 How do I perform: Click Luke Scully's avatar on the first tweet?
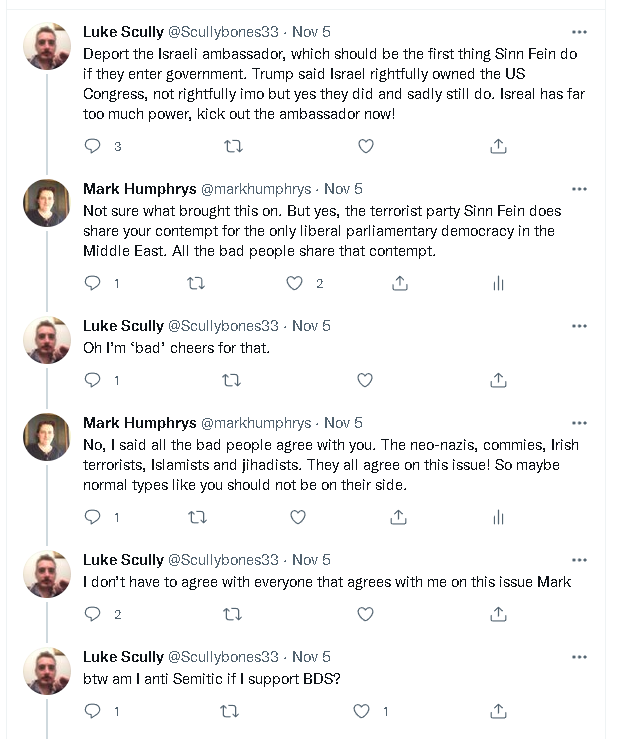pos(47,46)
